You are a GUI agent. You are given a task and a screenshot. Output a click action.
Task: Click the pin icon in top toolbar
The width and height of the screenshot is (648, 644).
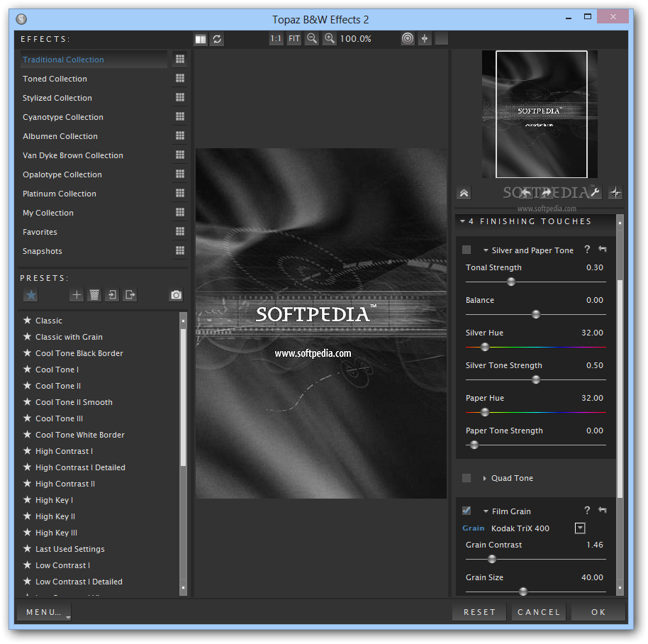point(425,38)
